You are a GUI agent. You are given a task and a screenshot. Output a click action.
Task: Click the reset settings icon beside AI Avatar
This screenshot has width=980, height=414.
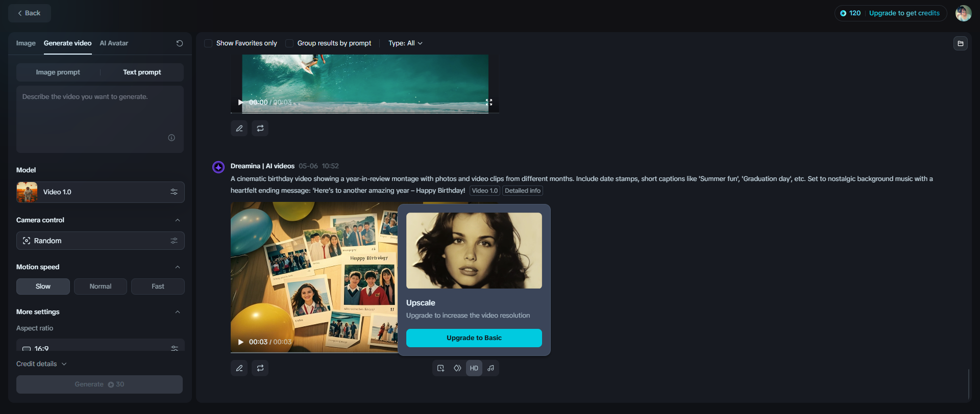[x=180, y=43]
